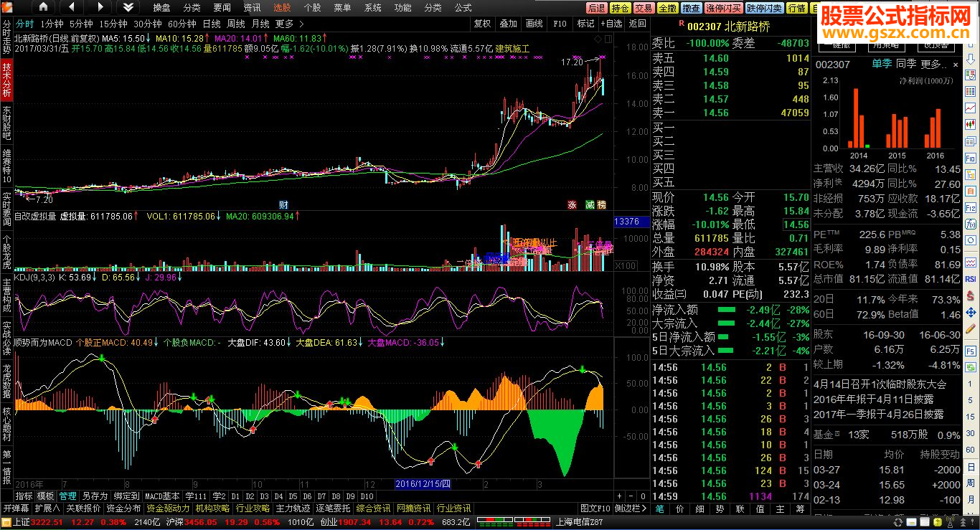Click the 持仓 quick button

point(620,8)
